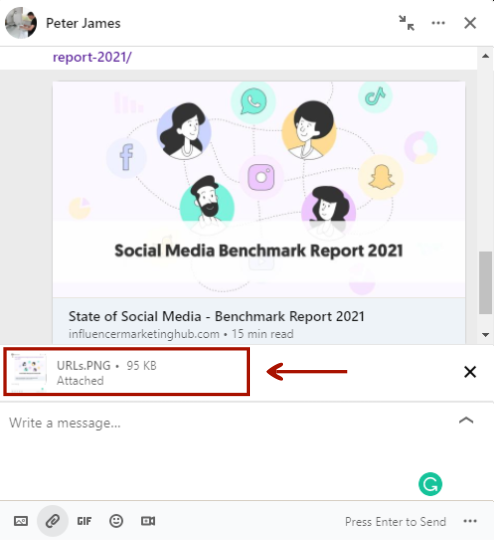Start a video meeting via camera icon
Screen dimensions: 494x540
pos(148,521)
